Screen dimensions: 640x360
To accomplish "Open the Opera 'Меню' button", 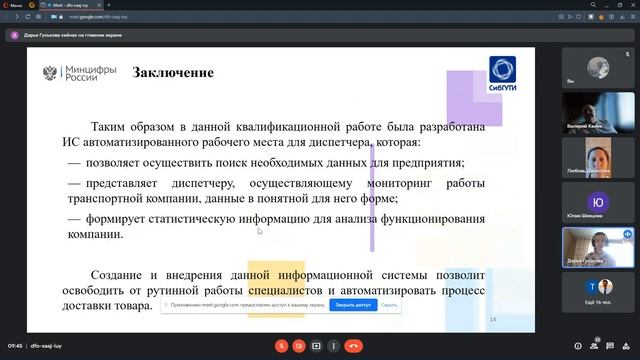I will tap(13, 5).
